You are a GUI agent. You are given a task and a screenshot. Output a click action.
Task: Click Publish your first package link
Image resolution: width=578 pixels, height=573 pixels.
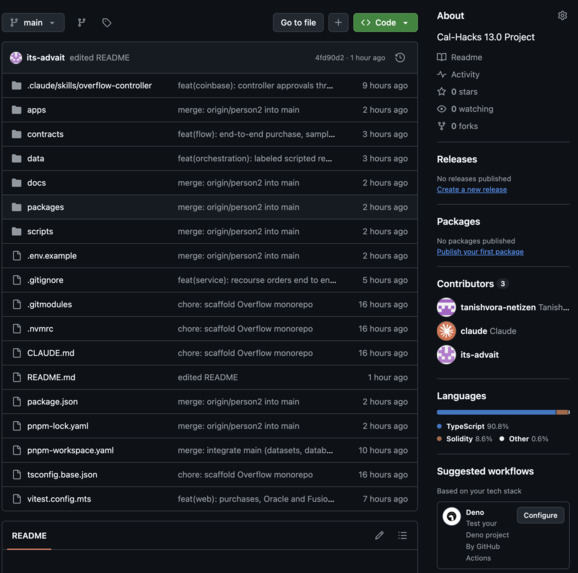[480, 252]
